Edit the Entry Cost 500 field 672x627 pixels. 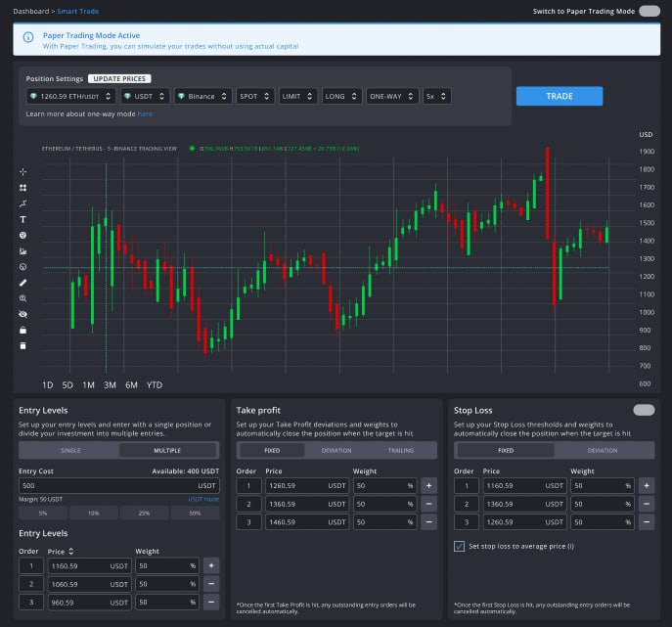pyautogui.click(x=119, y=485)
